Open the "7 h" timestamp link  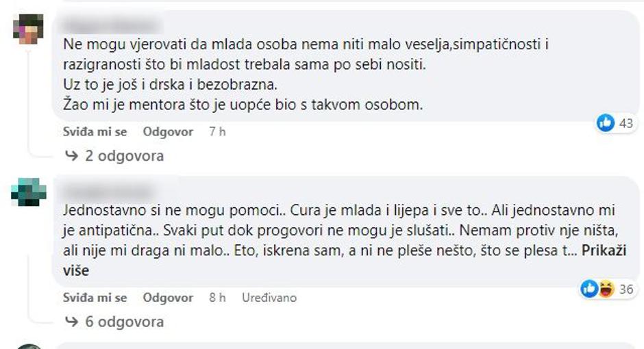(217, 132)
